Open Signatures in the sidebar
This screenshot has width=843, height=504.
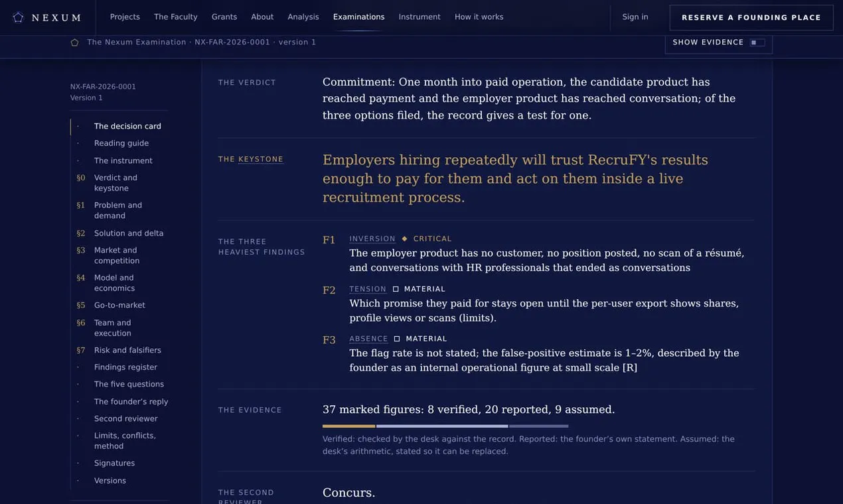coord(114,464)
